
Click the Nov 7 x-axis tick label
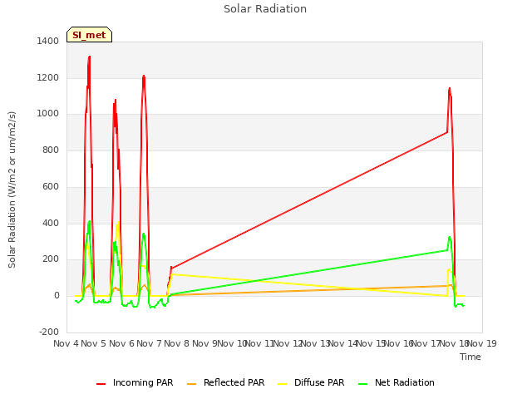click(149, 343)
